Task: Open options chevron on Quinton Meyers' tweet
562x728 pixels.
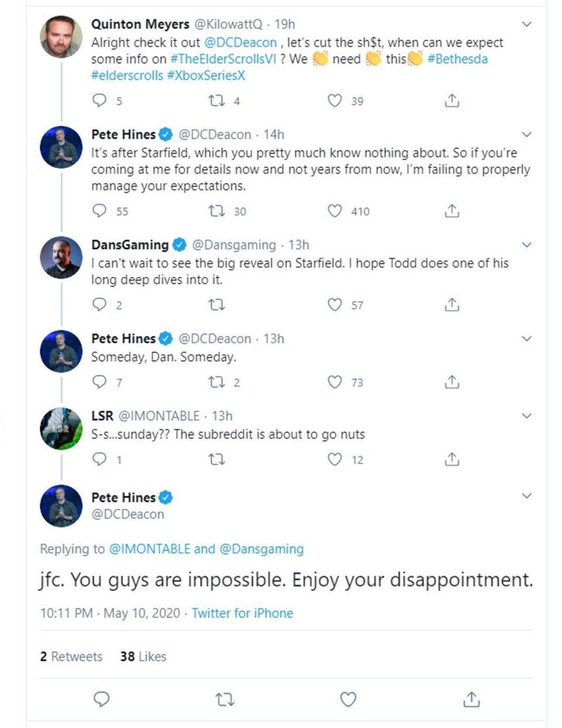Action: pos(527,24)
